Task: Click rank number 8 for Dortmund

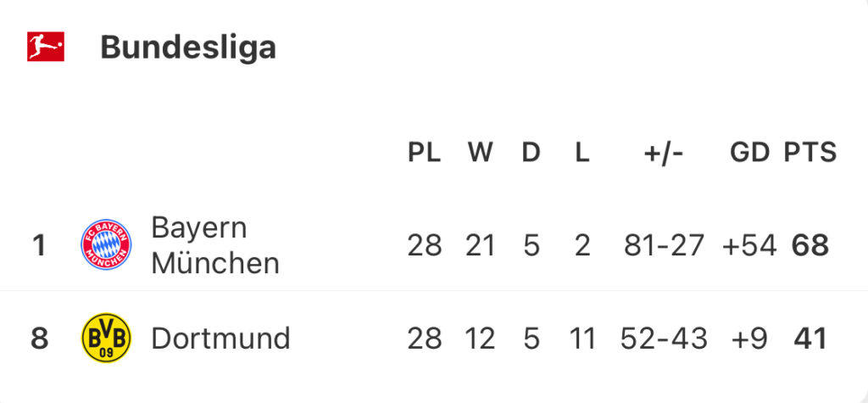Action: click(x=39, y=339)
